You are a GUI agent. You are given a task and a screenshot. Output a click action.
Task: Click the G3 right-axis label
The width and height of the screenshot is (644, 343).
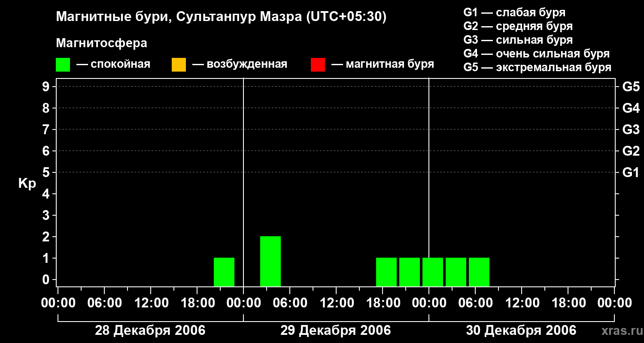[x=631, y=129]
